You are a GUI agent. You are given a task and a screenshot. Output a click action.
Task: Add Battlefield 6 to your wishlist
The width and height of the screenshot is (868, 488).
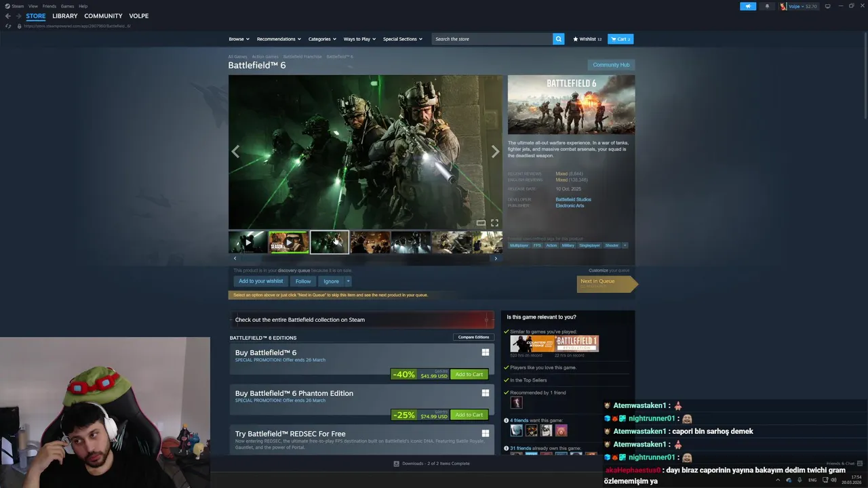(260, 281)
